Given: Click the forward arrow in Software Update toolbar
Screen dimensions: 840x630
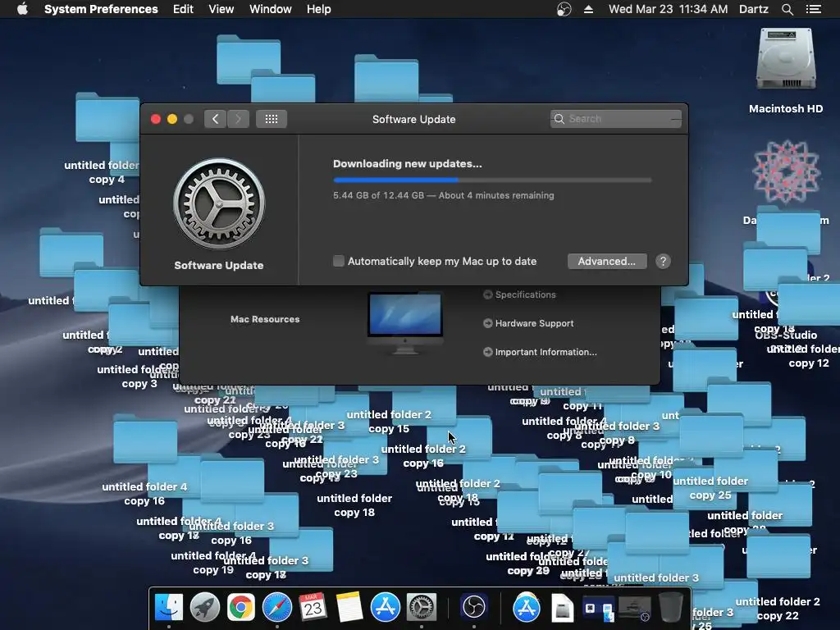Looking at the screenshot, I should point(238,119).
